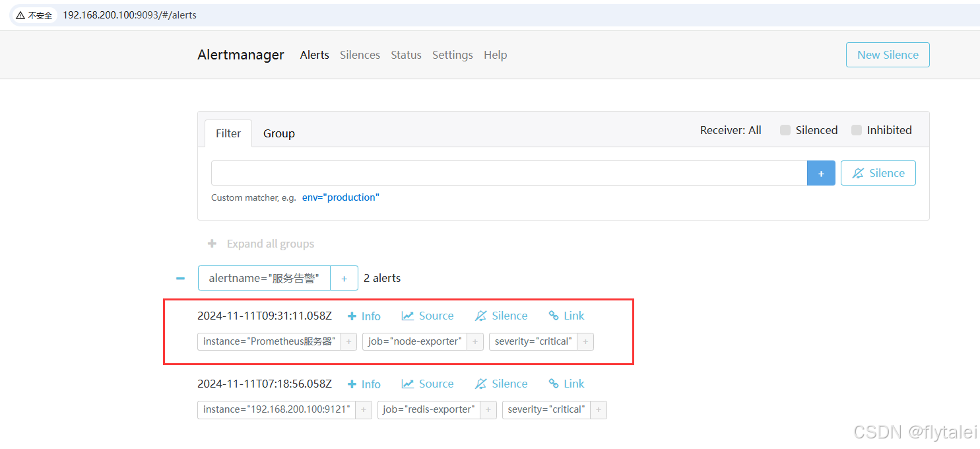Add alertname="服务告警" to filter via plus
The width and height of the screenshot is (980, 449).
pos(344,278)
